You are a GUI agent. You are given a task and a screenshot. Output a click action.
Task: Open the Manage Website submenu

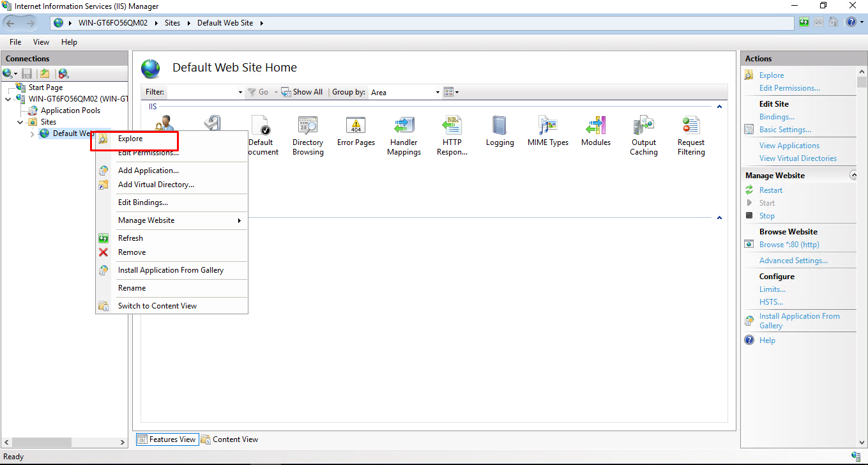click(171, 220)
